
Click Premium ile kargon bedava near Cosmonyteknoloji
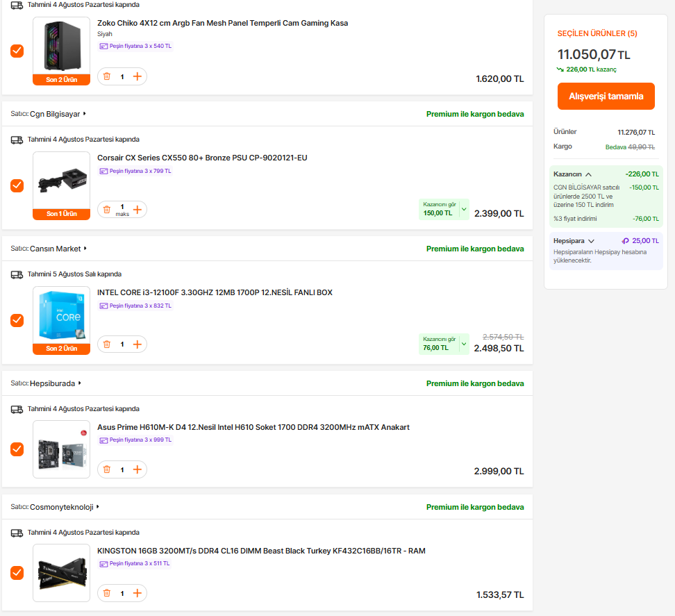tap(475, 507)
